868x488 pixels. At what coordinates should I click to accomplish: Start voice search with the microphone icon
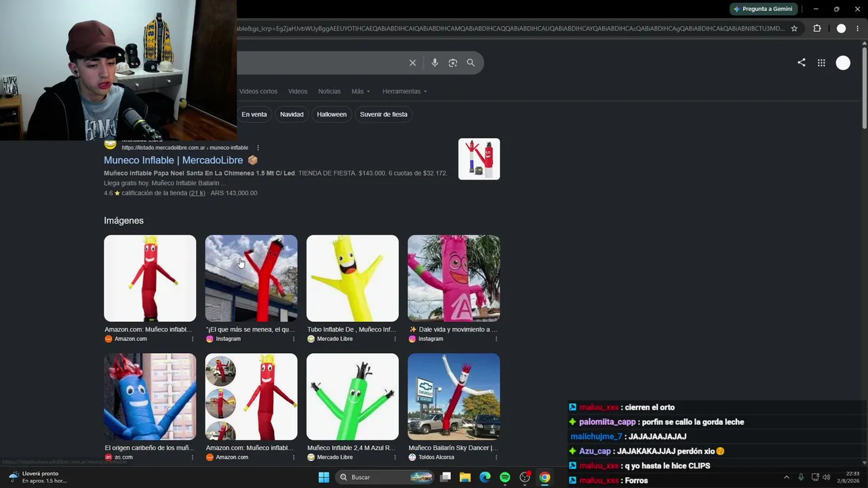(435, 63)
